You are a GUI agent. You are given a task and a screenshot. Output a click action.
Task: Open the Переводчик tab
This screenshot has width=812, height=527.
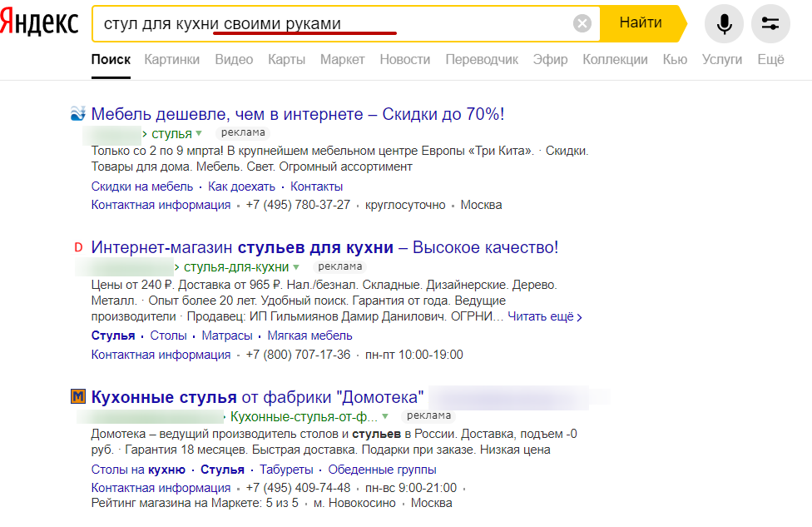[482, 60]
